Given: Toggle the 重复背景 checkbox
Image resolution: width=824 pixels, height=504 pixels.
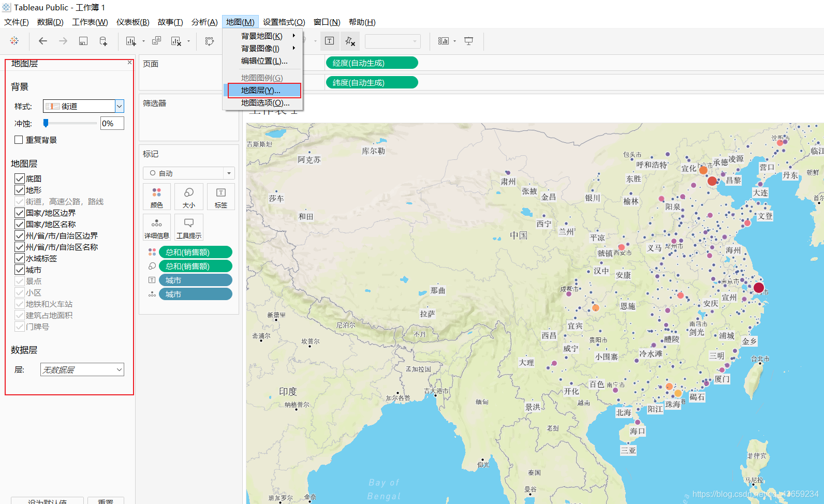Looking at the screenshot, I should [19, 140].
